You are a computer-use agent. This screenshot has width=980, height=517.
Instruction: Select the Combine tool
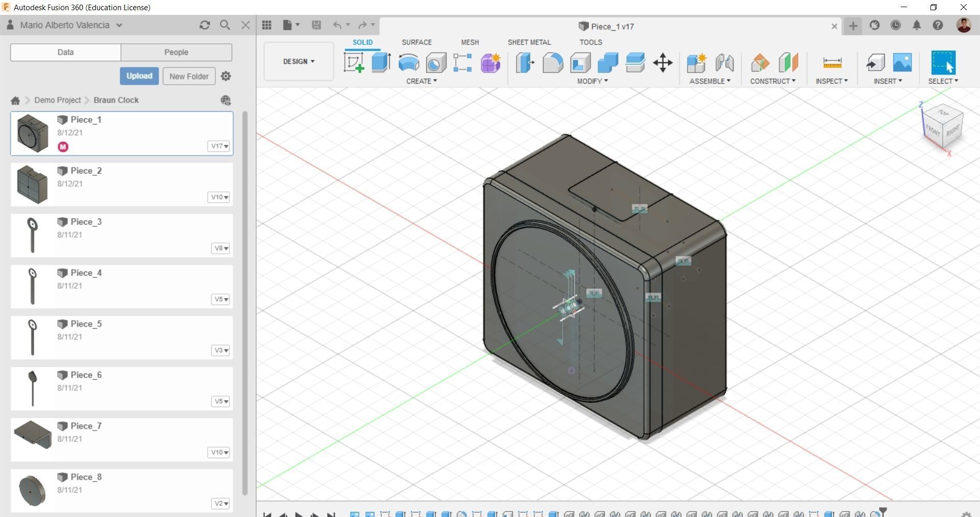coord(608,63)
